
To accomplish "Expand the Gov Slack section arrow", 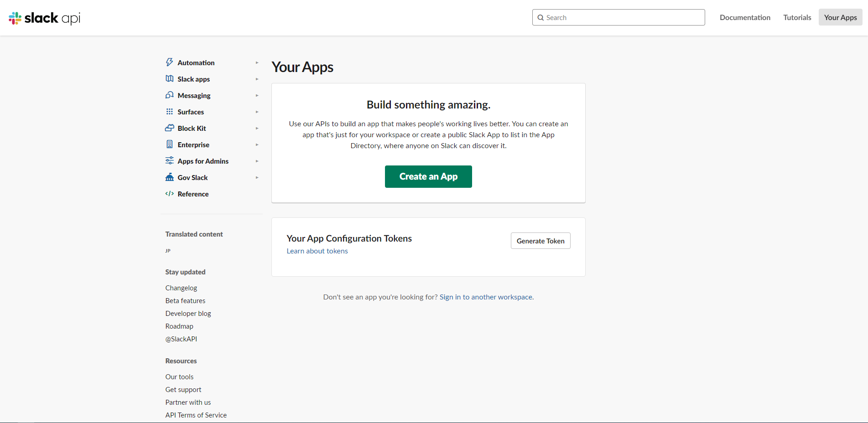I will tap(257, 177).
